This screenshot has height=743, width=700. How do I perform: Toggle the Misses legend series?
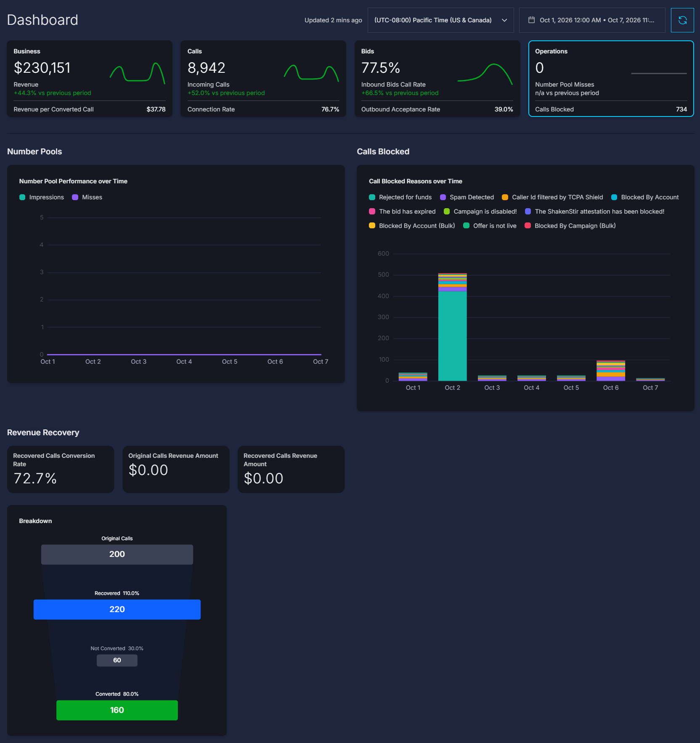pyautogui.click(x=87, y=197)
